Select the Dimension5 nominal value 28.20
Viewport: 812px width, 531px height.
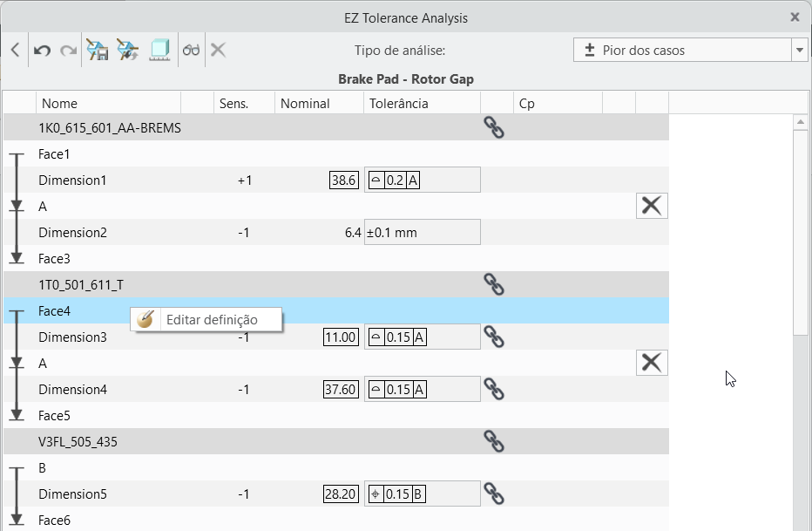coord(341,494)
